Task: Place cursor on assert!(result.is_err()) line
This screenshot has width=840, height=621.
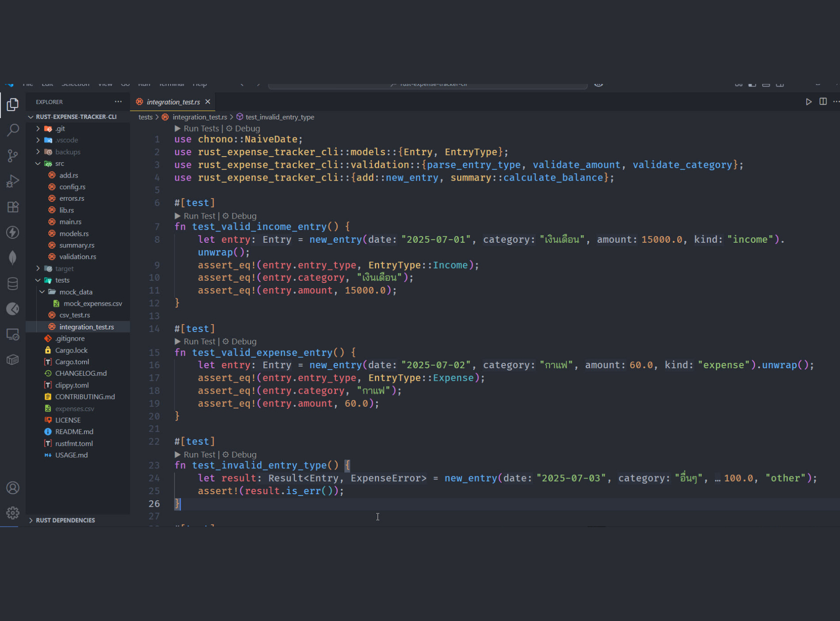Action: coord(271,491)
